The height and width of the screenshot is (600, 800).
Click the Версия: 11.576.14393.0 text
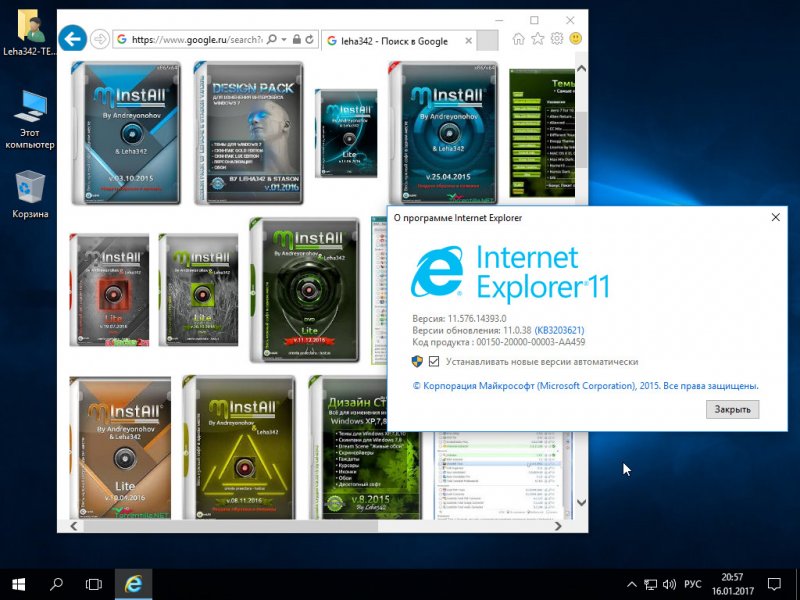(459, 318)
